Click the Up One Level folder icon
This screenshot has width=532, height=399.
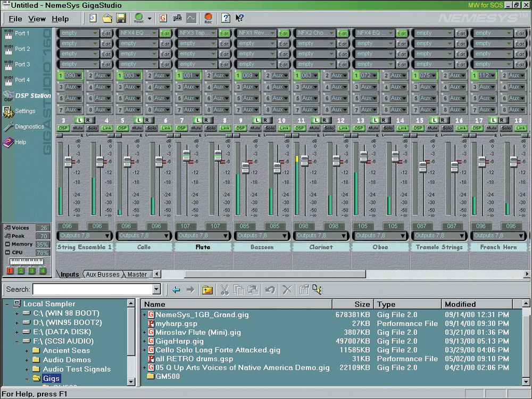click(x=207, y=289)
